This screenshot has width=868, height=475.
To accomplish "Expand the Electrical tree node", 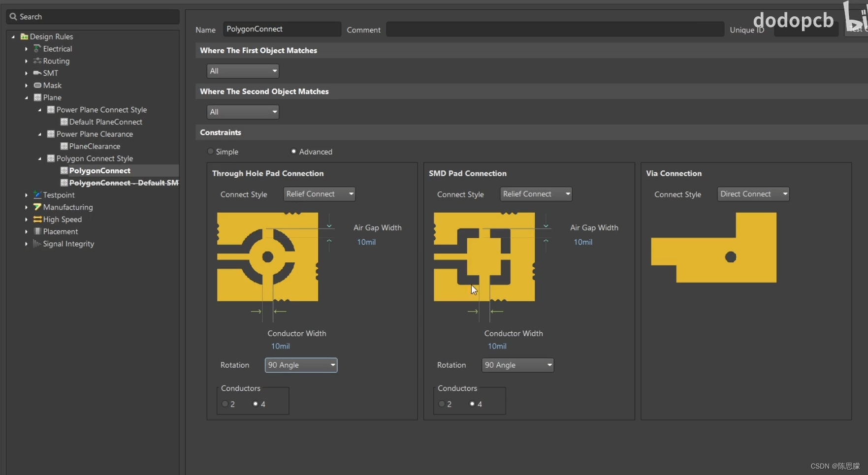I will click(26, 49).
